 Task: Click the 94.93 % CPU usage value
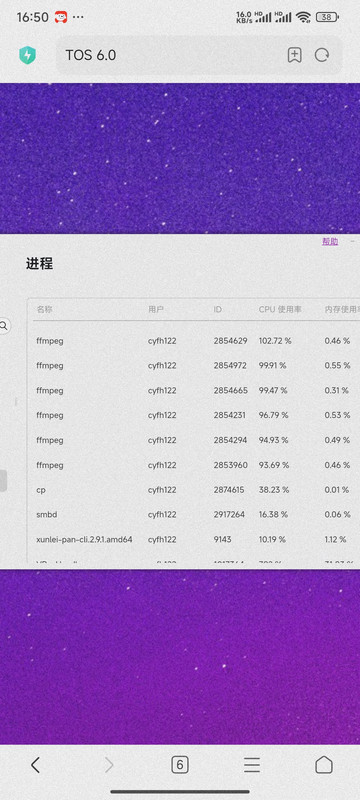[x=274, y=440]
